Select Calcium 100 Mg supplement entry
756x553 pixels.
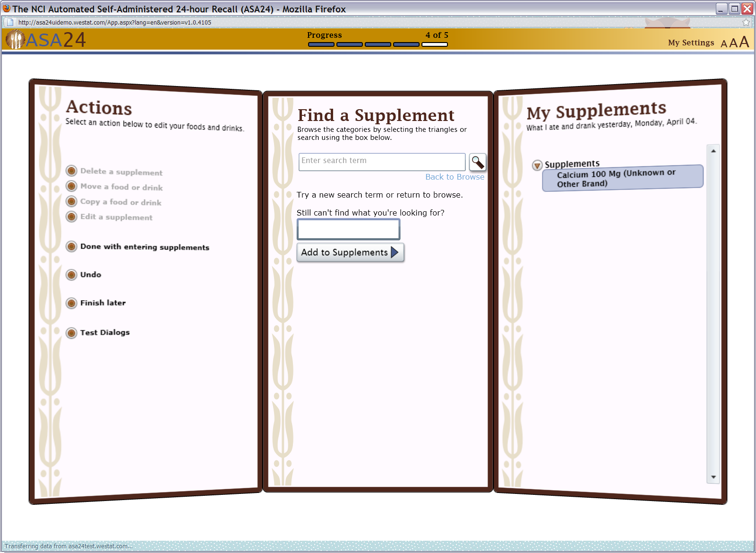pyautogui.click(x=623, y=179)
